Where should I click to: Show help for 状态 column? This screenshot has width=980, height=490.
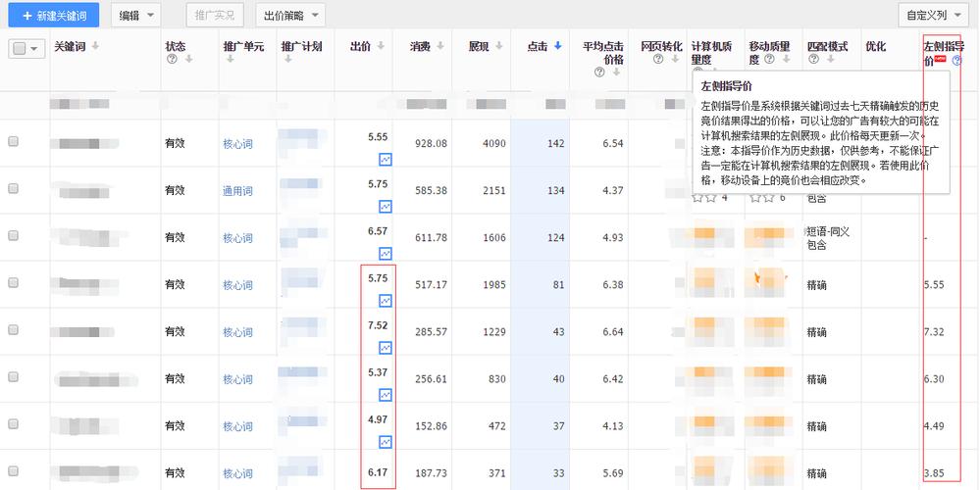(173, 60)
